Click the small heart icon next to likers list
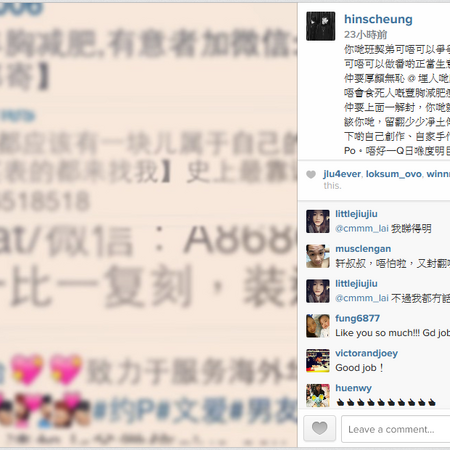Image resolution: width=450 pixels, height=450 pixels. (x=311, y=174)
